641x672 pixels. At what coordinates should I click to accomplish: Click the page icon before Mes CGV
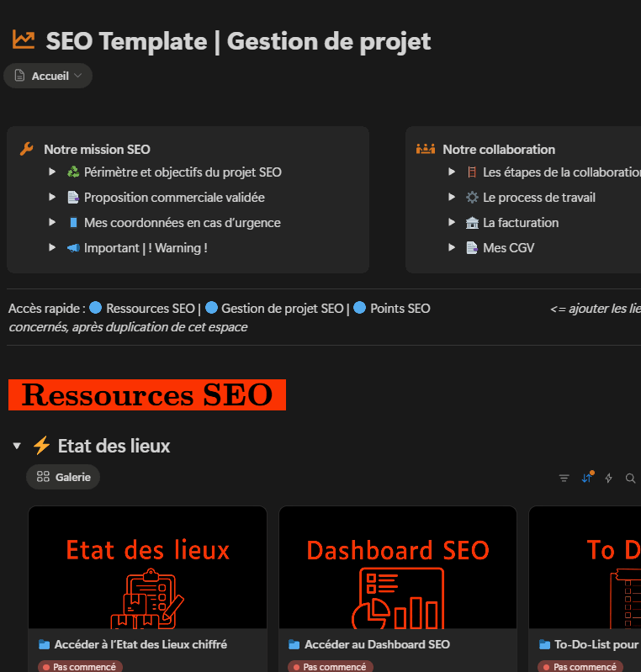pyautogui.click(x=472, y=248)
